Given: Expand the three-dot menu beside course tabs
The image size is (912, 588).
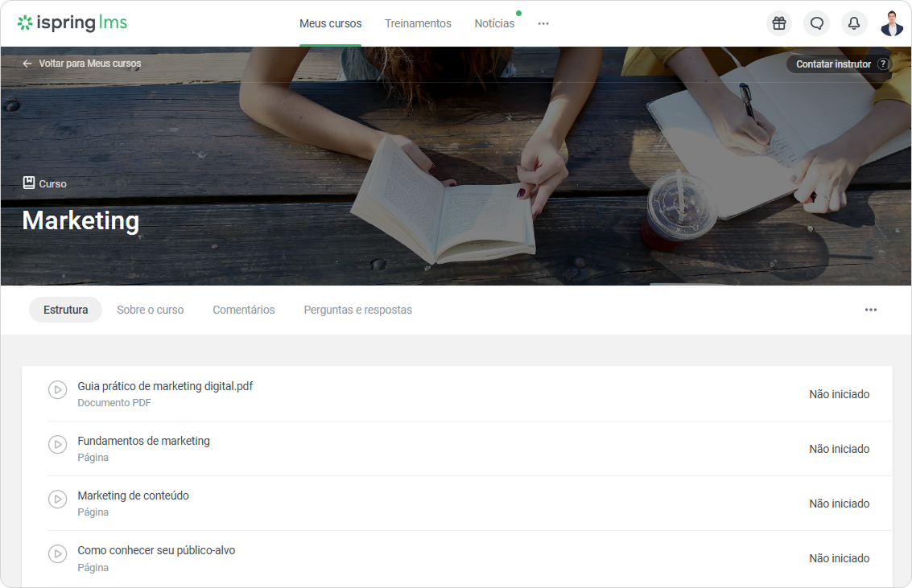Looking at the screenshot, I should coord(871,310).
